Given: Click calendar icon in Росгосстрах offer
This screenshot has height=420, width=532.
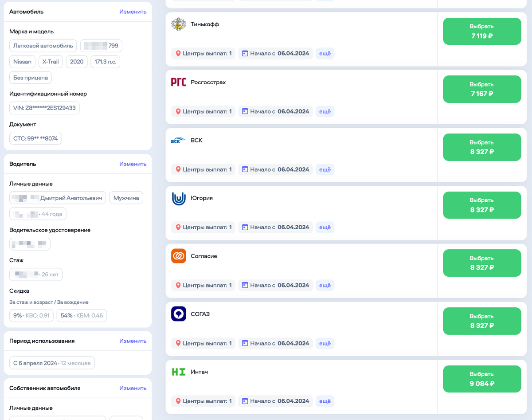Looking at the screenshot, I should [x=245, y=111].
